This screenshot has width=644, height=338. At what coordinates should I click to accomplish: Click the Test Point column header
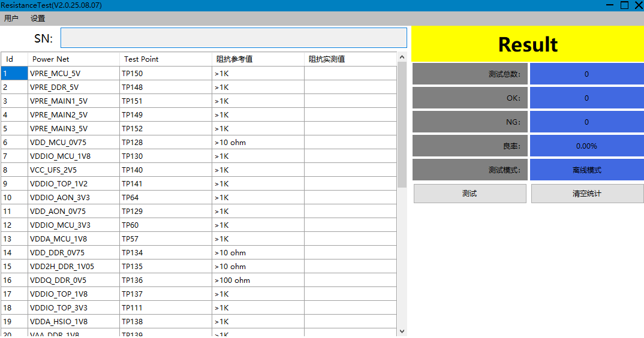click(x=166, y=59)
